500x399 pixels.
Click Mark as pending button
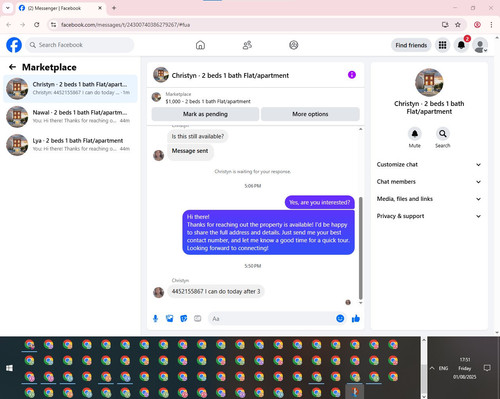tap(205, 114)
